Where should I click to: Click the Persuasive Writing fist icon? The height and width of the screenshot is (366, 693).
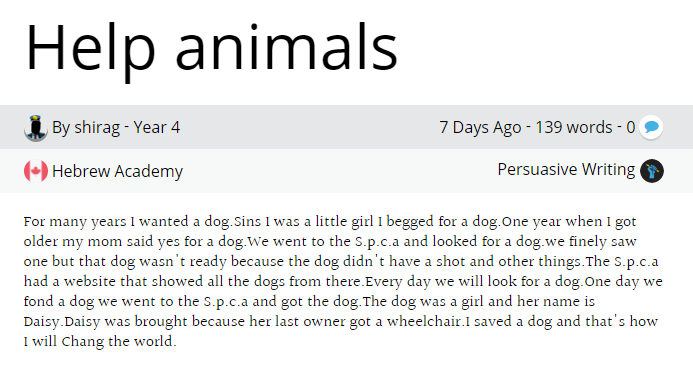[652, 171]
